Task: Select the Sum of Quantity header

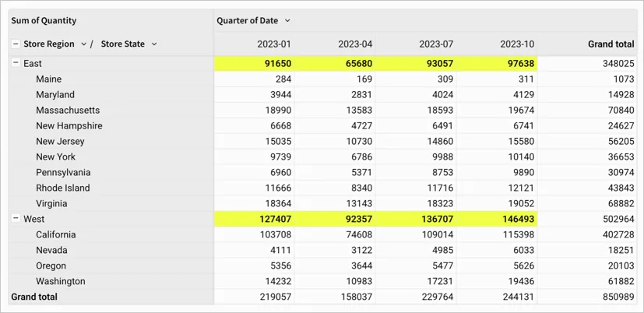Action: pyautogui.click(x=44, y=20)
